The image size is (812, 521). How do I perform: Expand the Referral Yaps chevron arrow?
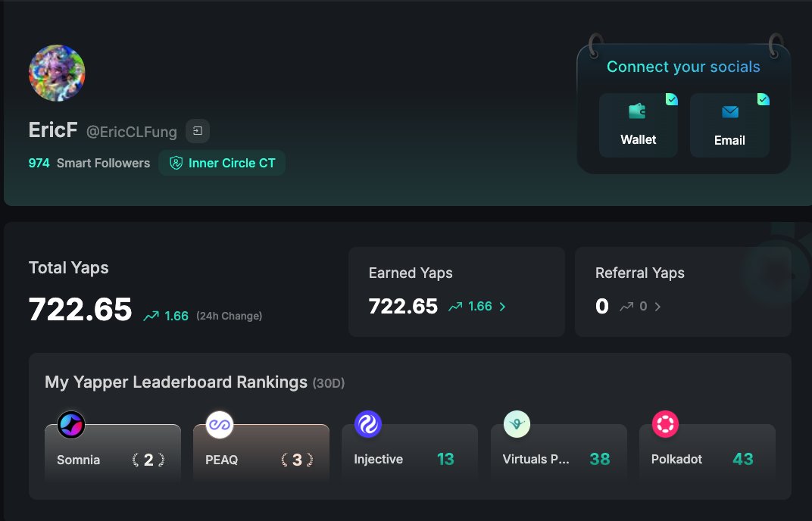657,307
